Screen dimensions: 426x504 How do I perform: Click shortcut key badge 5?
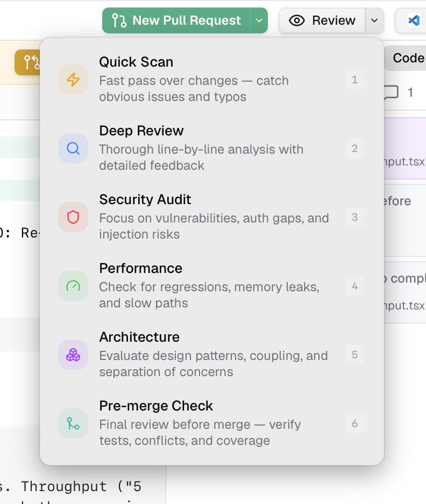click(x=354, y=355)
